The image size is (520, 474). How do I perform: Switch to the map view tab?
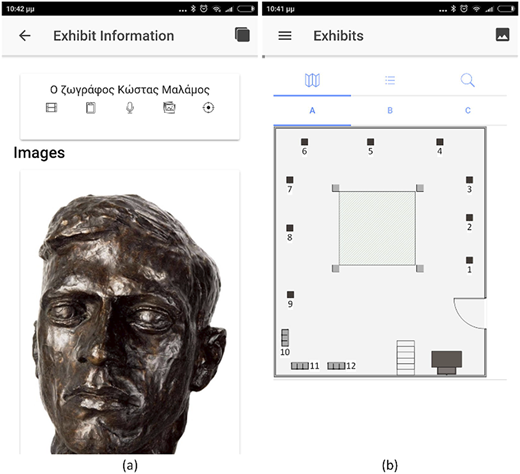[312, 80]
